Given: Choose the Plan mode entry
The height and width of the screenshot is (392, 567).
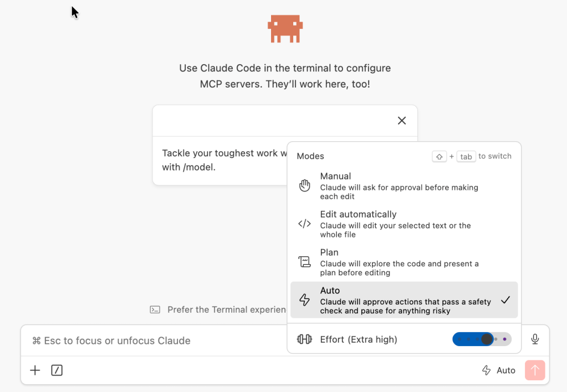Looking at the screenshot, I should coord(404,262).
